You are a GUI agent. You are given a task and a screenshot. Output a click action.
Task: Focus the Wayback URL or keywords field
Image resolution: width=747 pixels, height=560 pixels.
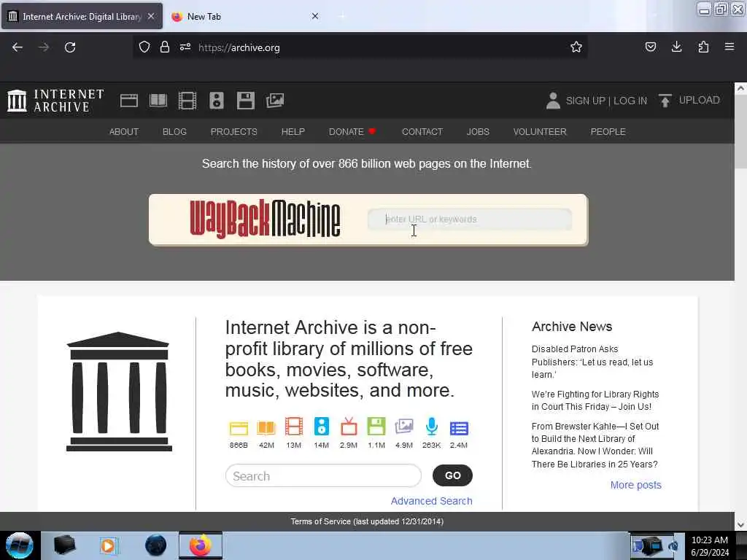[x=470, y=219]
